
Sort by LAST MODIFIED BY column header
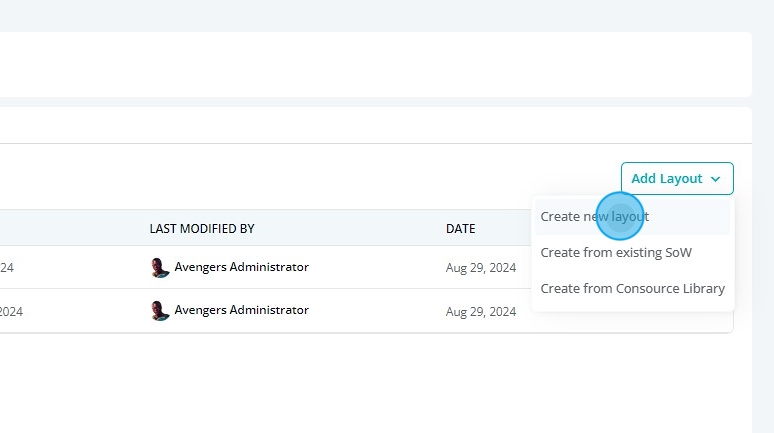[202, 229]
